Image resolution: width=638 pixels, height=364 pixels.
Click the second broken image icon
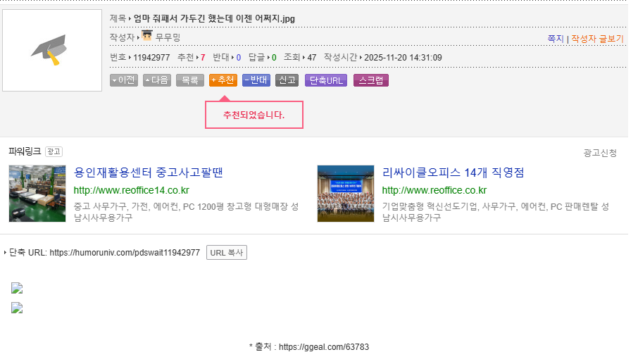click(x=17, y=308)
